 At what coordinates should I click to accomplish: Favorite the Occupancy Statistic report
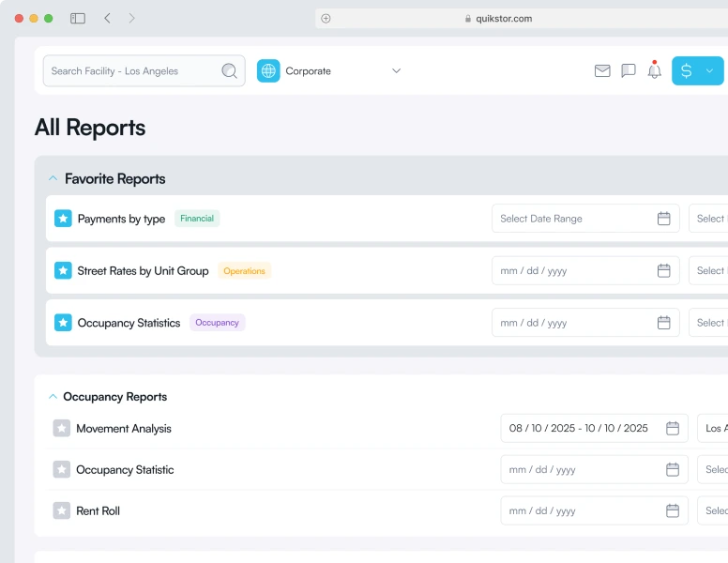61,469
